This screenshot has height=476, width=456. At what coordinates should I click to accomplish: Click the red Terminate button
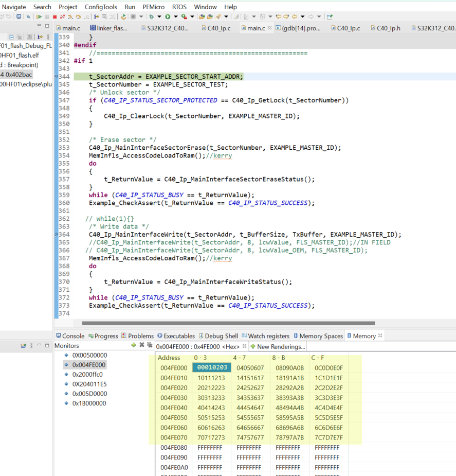54,16
